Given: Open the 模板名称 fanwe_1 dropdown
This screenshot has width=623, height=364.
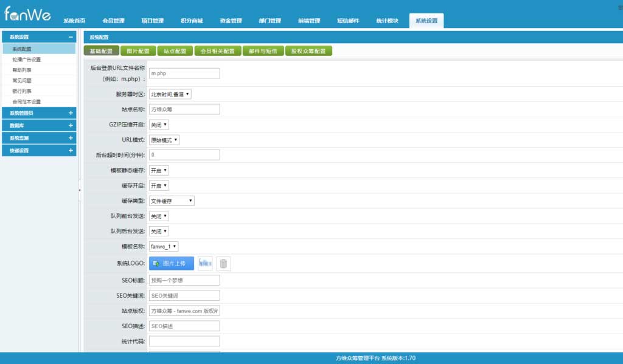Looking at the screenshot, I should click(x=164, y=247).
